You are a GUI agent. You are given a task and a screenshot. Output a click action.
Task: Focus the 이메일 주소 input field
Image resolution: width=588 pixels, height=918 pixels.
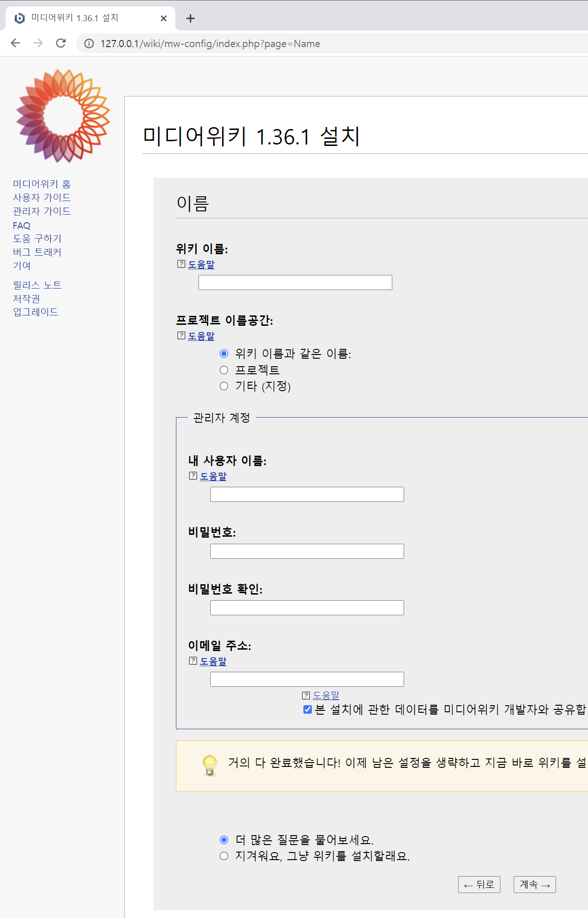pyautogui.click(x=307, y=679)
